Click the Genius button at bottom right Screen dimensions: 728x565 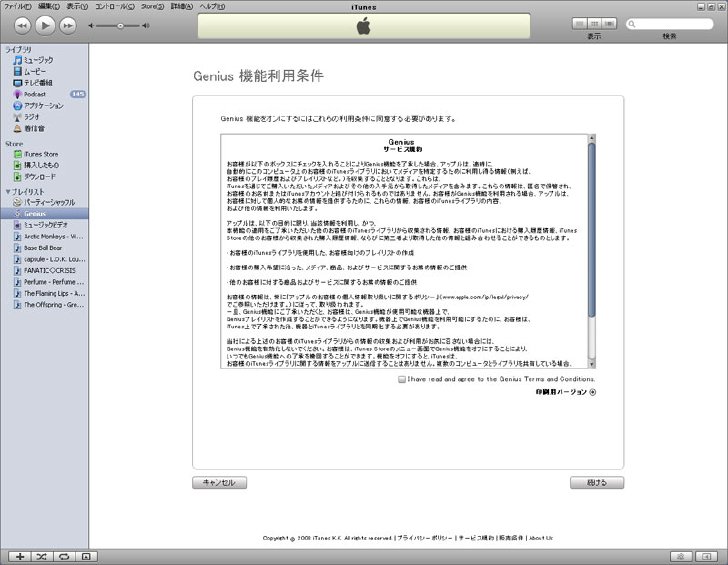pos(681,556)
